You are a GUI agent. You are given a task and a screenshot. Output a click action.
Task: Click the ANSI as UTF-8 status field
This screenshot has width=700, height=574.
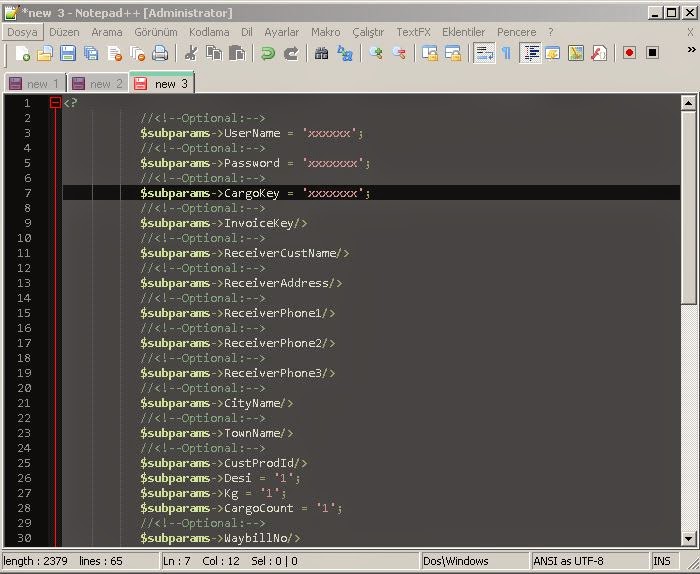589,561
